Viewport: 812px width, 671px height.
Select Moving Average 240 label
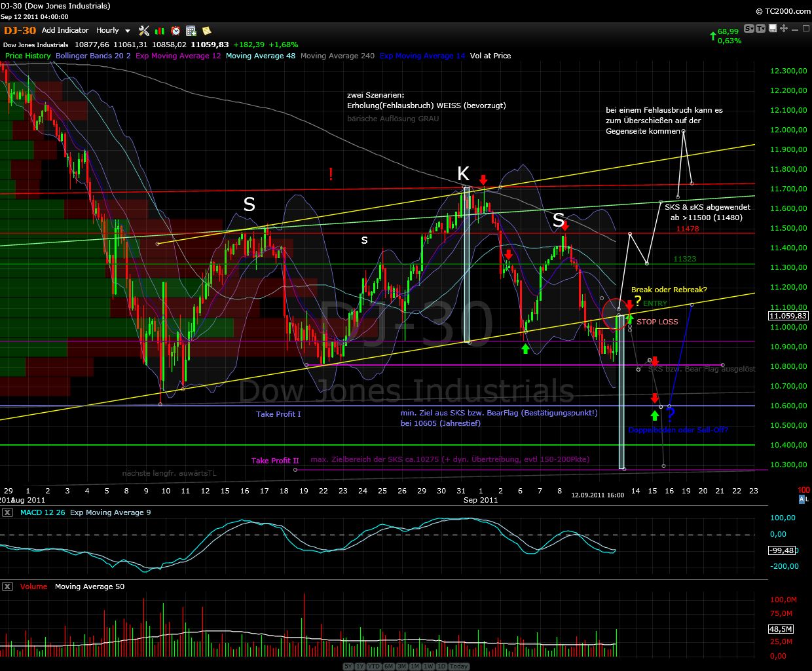coord(337,56)
